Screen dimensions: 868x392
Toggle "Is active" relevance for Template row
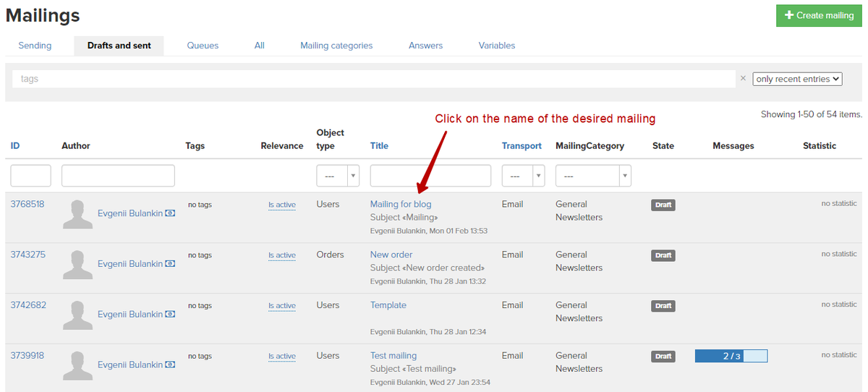[281, 306]
